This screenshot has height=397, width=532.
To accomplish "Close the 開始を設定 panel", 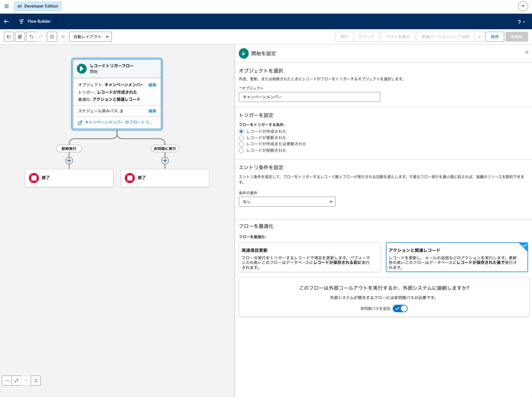I will [x=527, y=52].
